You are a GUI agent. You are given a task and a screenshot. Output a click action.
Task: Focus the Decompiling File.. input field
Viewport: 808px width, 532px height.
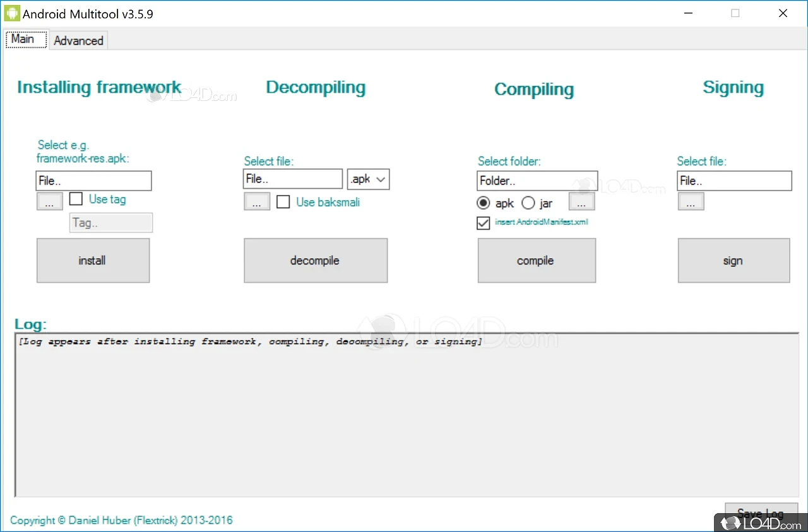point(293,179)
